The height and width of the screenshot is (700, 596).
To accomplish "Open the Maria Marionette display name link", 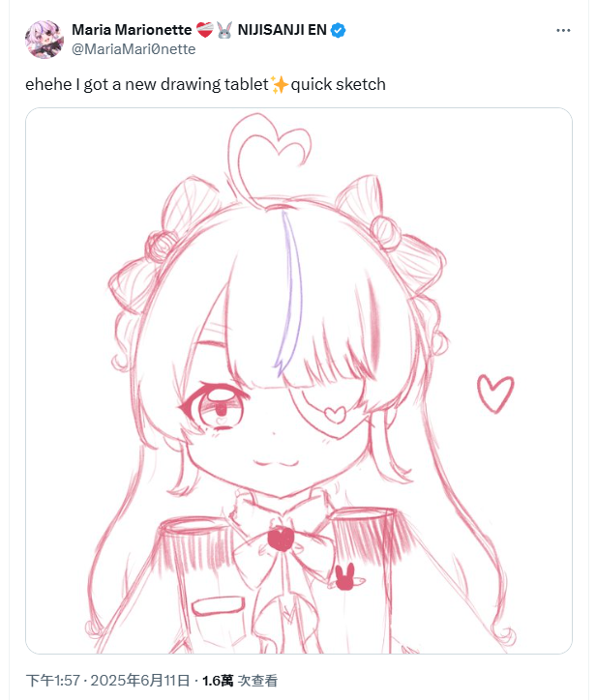I will [132, 30].
